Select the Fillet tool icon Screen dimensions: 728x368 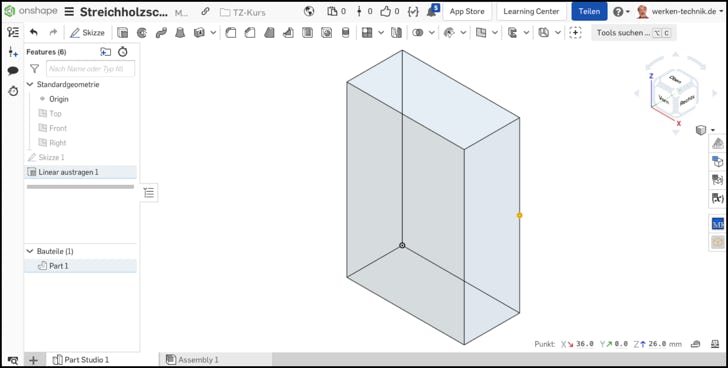coord(231,32)
